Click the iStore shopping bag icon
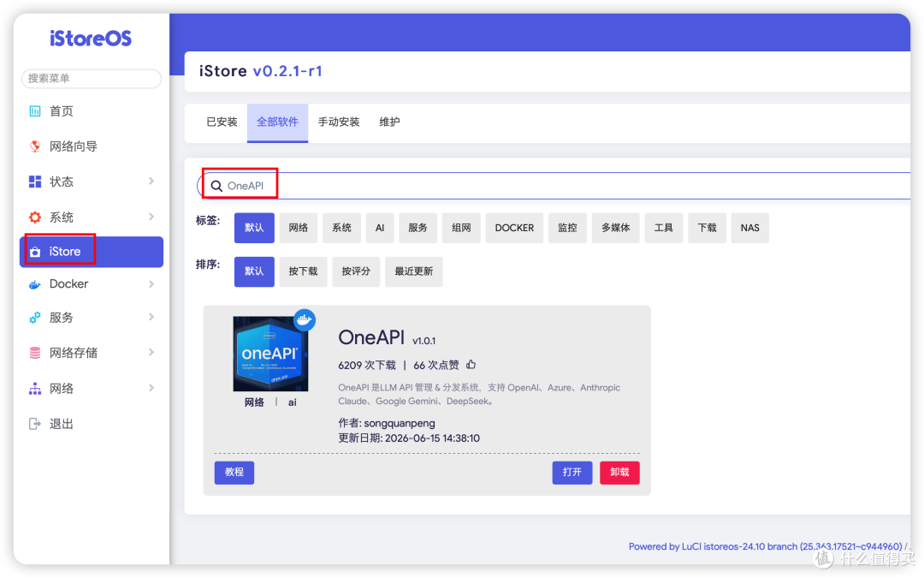This screenshot has height=578, width=924. pyautogui.click(x=35, y=252)
